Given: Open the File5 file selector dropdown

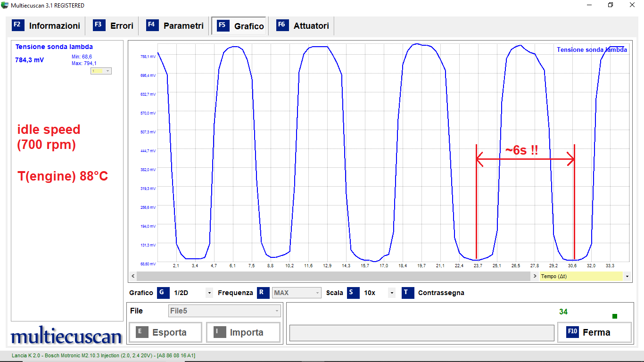Looking at the screenshot, I should pos(277,311).
